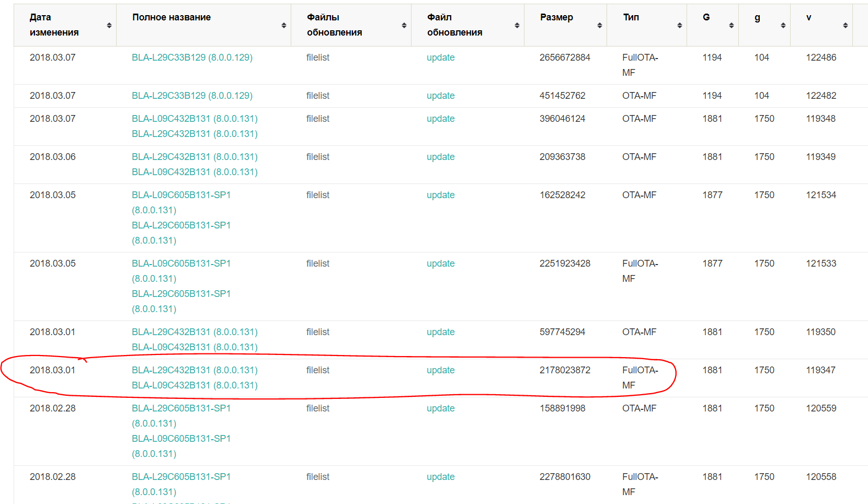Sort by Дата изменения column arrows

click(109, 26)
